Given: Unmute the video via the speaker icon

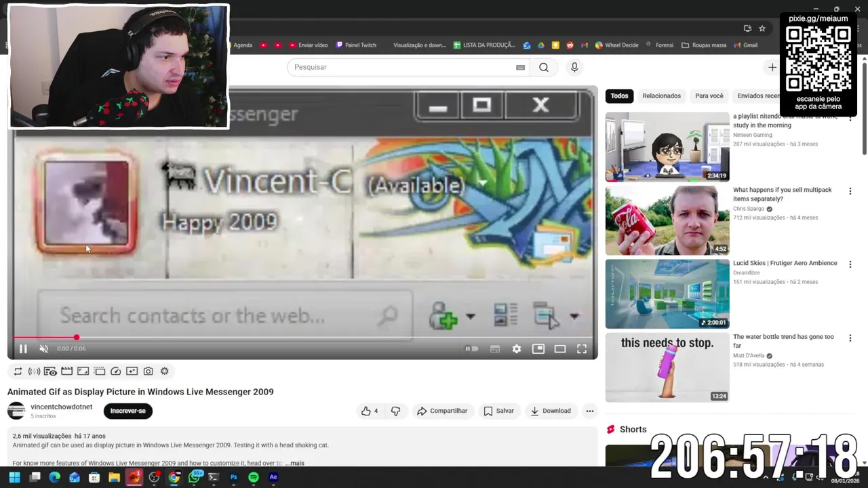Looking at the screenshot, I should click(43, 348).
